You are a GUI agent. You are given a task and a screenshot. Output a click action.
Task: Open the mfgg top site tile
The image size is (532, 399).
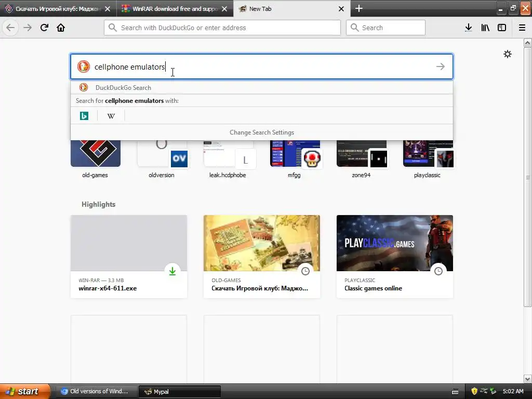tap(295, 159)
